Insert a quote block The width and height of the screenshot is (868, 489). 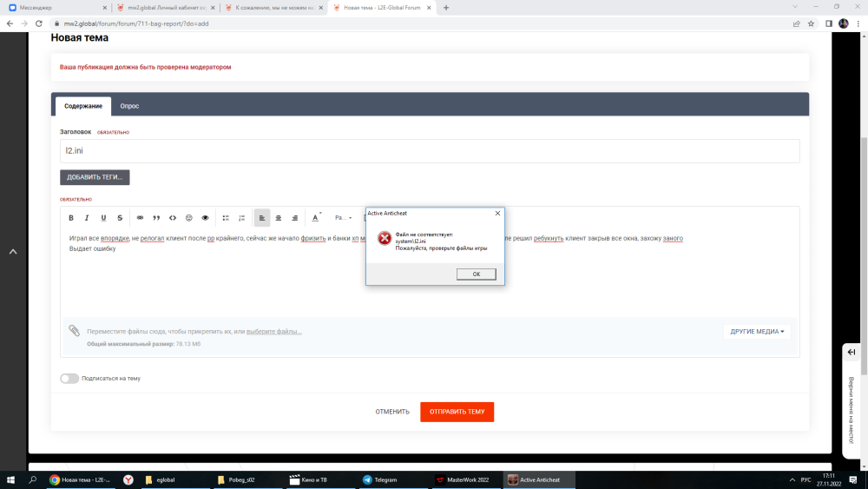[x=156, y=218]
